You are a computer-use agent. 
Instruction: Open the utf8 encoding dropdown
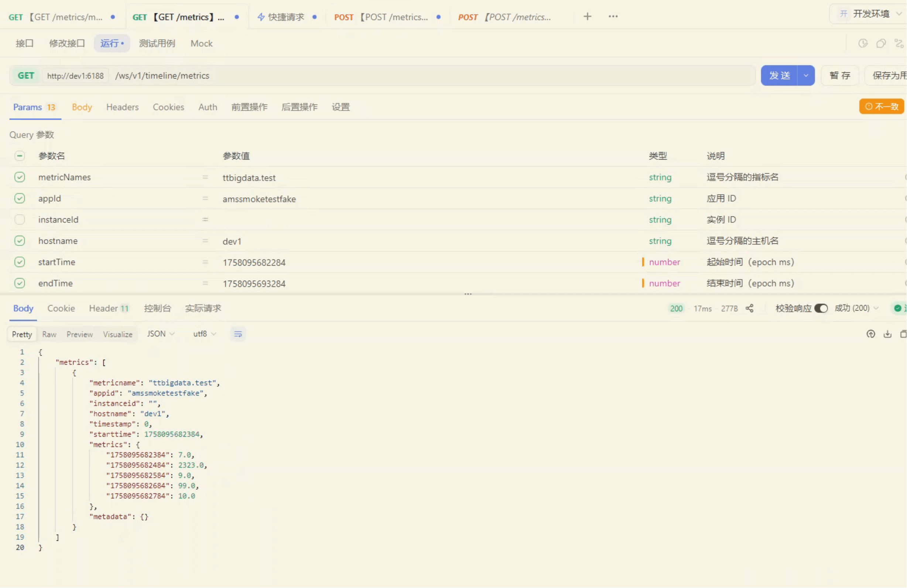point(205,334)
